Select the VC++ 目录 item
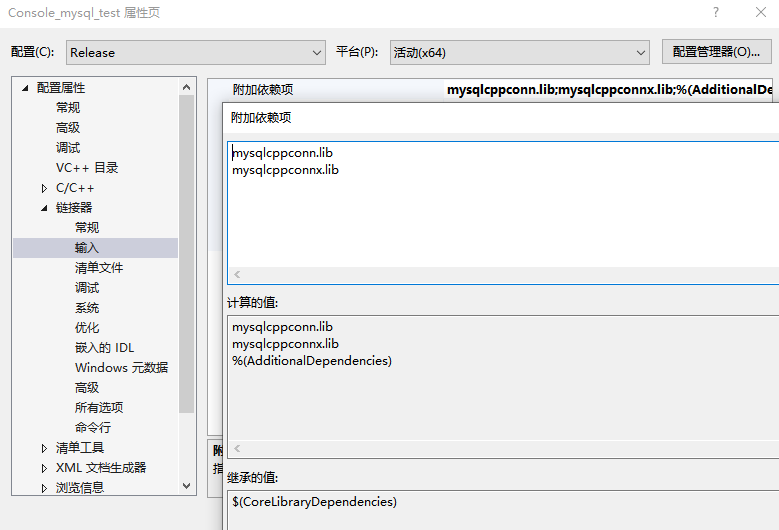The width and height of the screenshot is (779, 530). tap(87, 168)
